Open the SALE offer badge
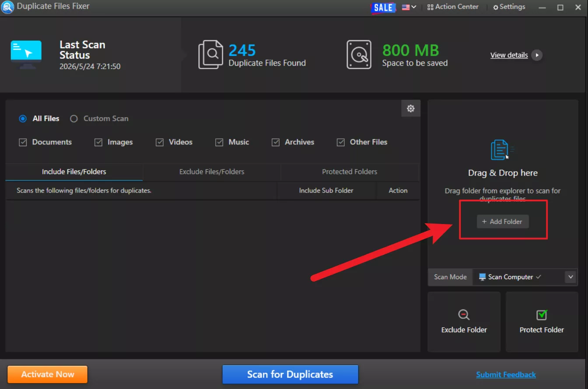The height and width of the screenshot is (389, 588). (x=383, y=7)
